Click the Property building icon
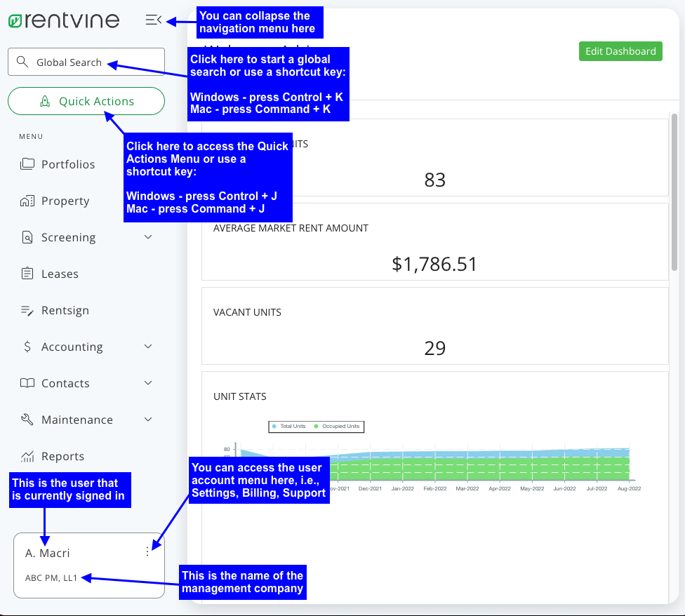This screenshot has height=616, width=685. coord(27,201)
